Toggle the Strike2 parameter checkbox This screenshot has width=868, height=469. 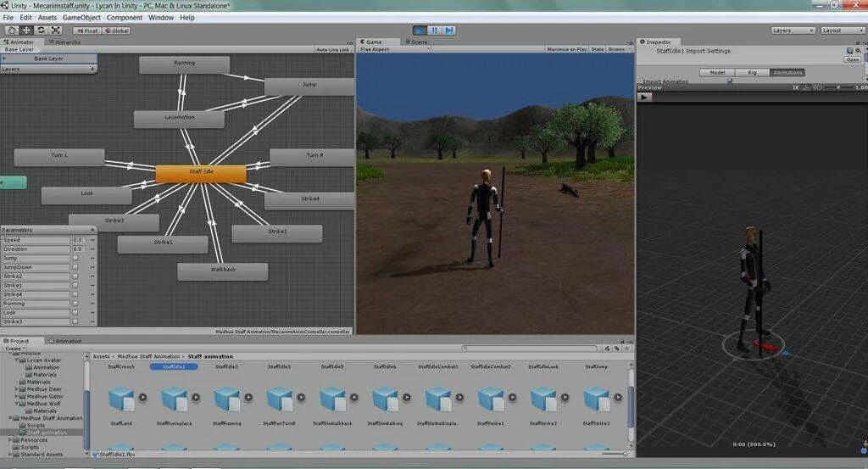75,276
